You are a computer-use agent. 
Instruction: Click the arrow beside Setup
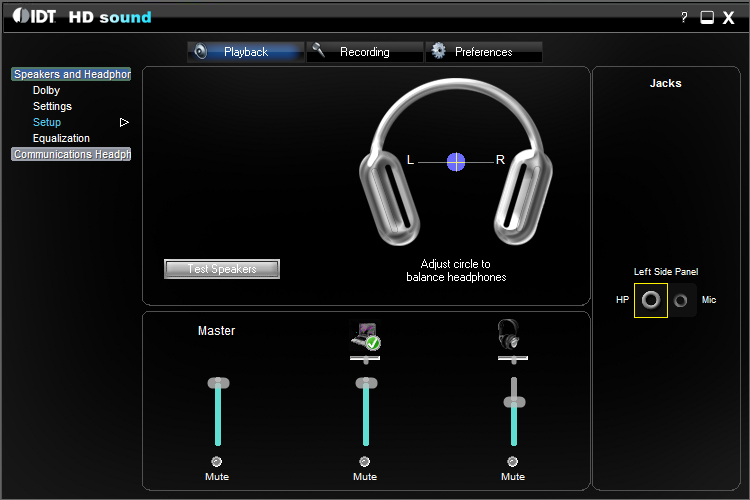tap(124, 122)
